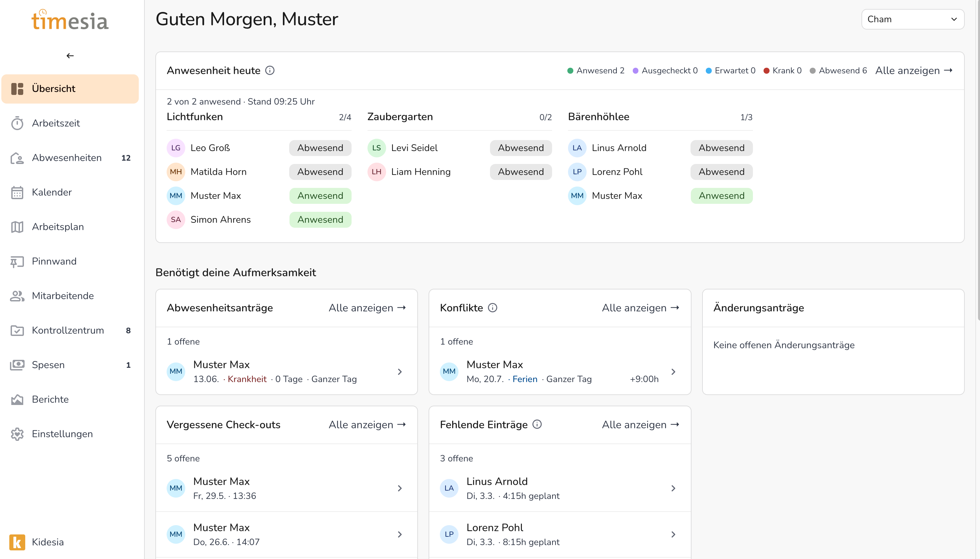Click Lorenz Pohl's LP avatar in Bärenhöhlee
This screenshot has height=559, width=980.
point(577,172)
